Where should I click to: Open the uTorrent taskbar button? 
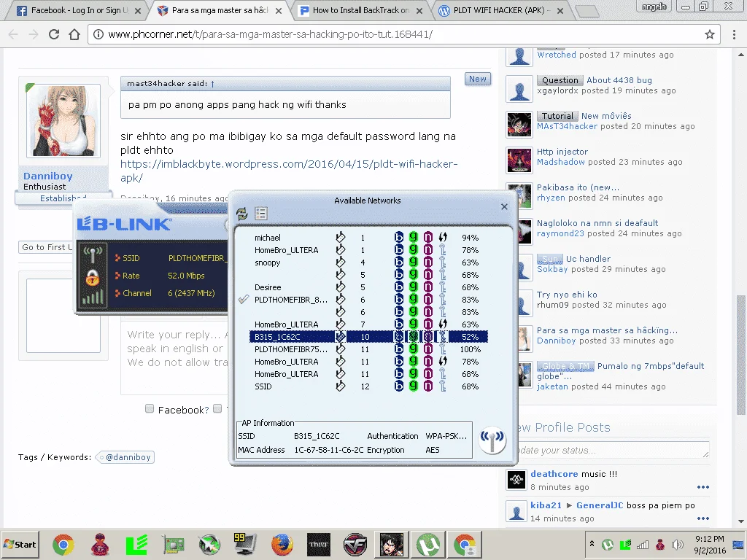[427, 545]
